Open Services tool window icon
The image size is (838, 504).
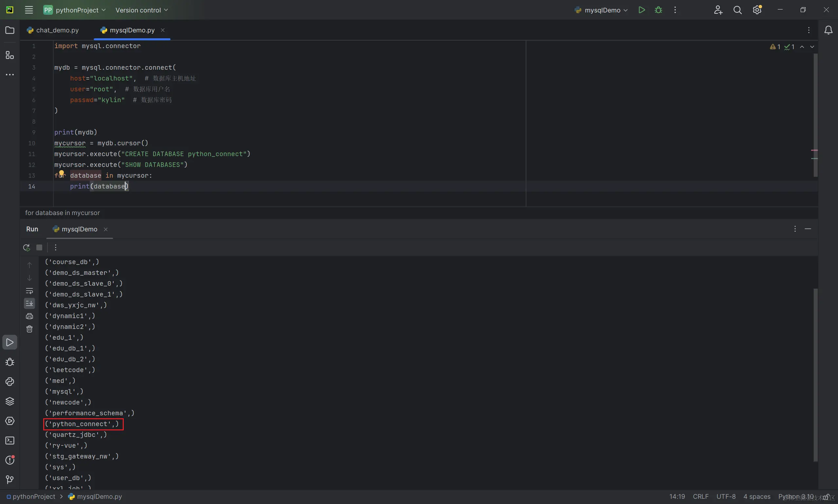(10, 421)
